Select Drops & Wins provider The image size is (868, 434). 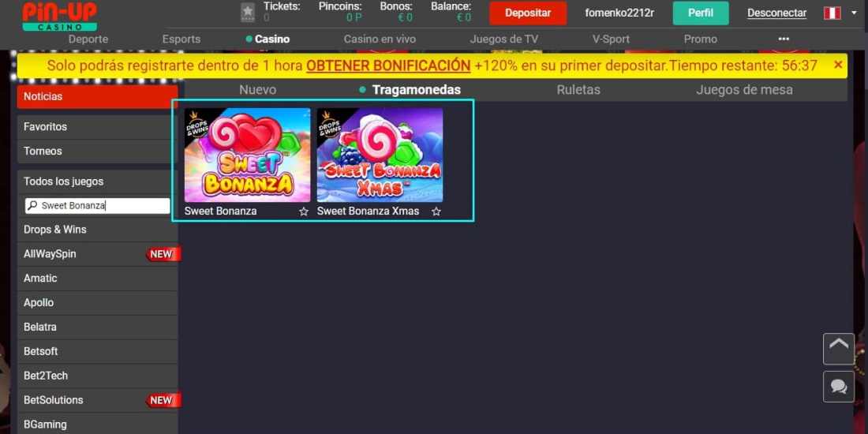(97, 229)
